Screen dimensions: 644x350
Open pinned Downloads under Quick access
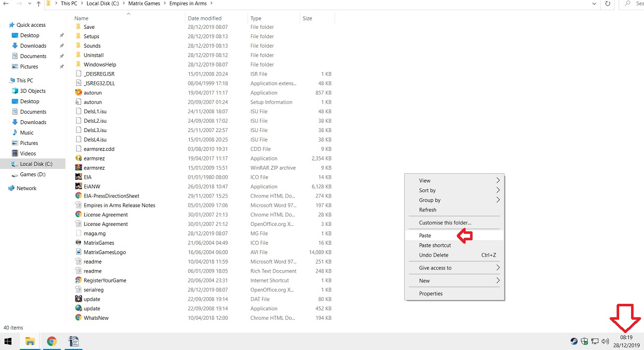click(x=33, y=46)
